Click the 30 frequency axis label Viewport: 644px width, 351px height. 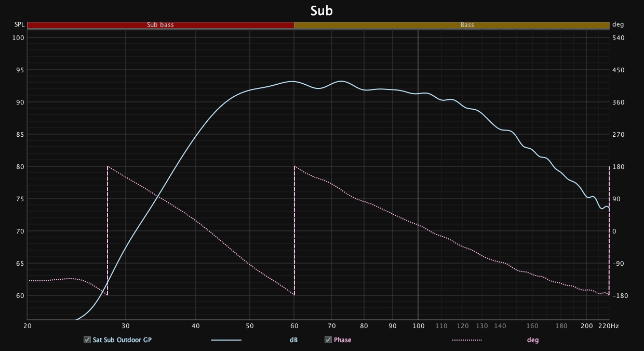(126, 326)
